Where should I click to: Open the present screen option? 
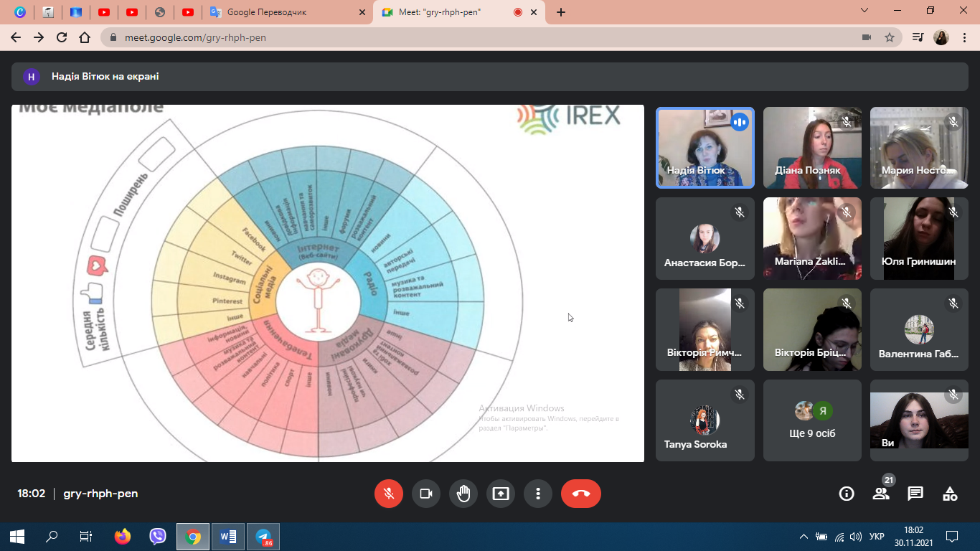pyautogui.click(x=501, y=494)
